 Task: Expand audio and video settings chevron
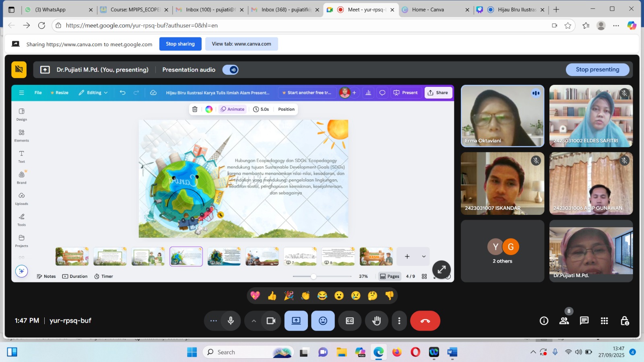click(254, 321)
